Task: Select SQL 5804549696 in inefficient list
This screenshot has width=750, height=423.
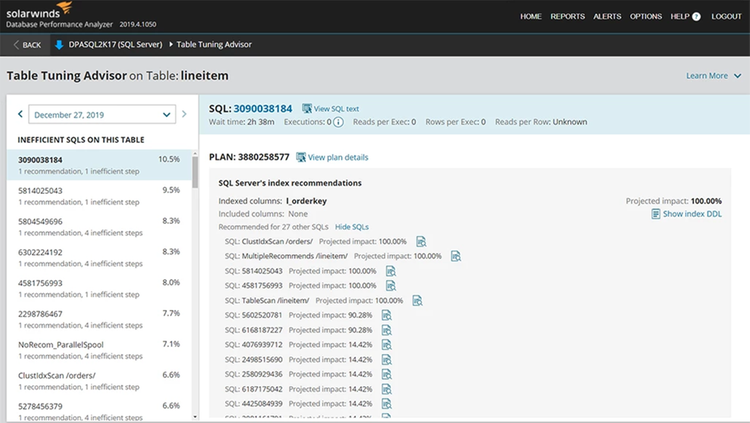Action: [x=99, y=226]
